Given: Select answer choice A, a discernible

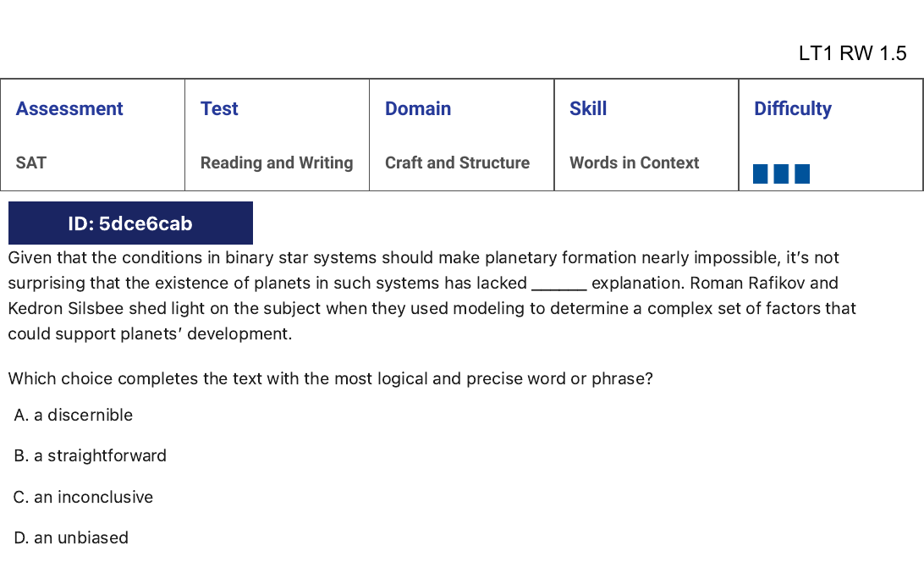Looking at the screenshot, I should click(x=74, y=415).
